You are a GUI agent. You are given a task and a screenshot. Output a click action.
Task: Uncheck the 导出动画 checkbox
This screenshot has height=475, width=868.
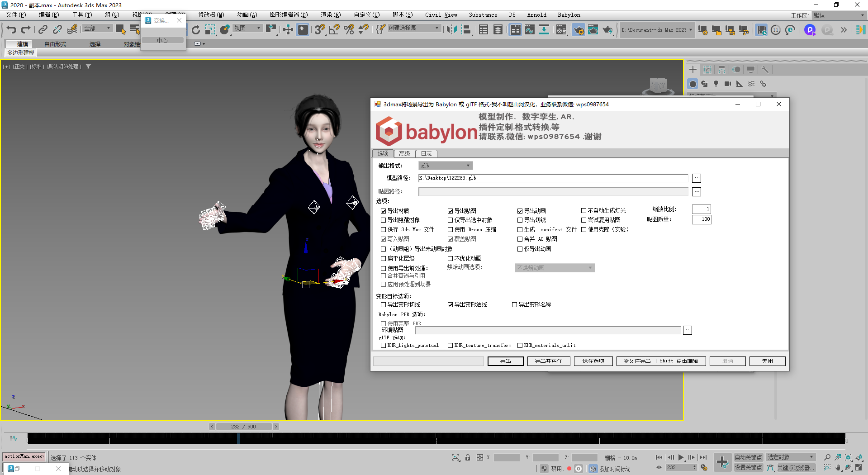tap(520, 211)
